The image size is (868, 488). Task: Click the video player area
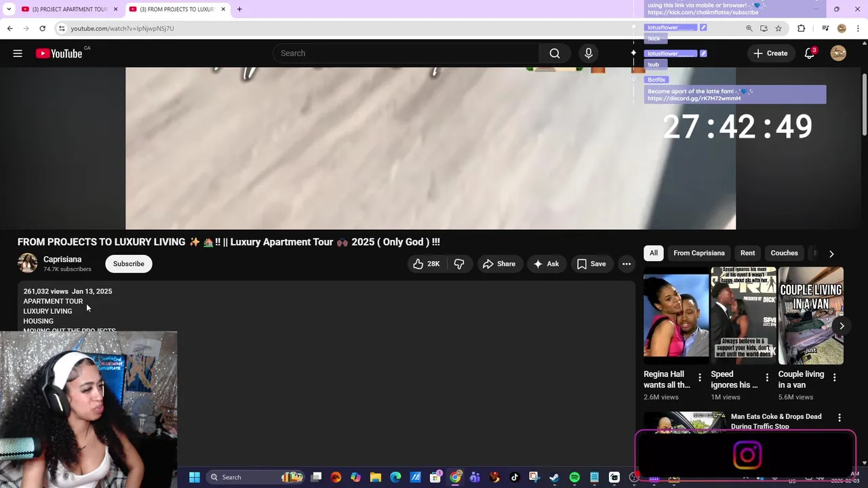click(x=431, y=148)
